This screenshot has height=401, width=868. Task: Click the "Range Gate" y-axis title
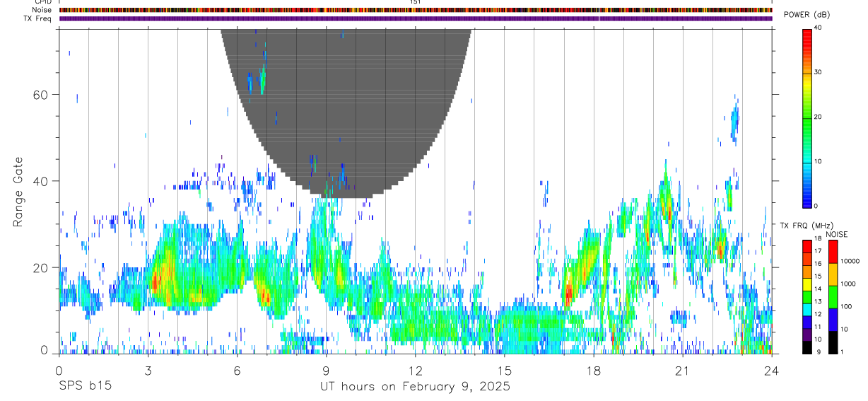click(x=18, y=192)
